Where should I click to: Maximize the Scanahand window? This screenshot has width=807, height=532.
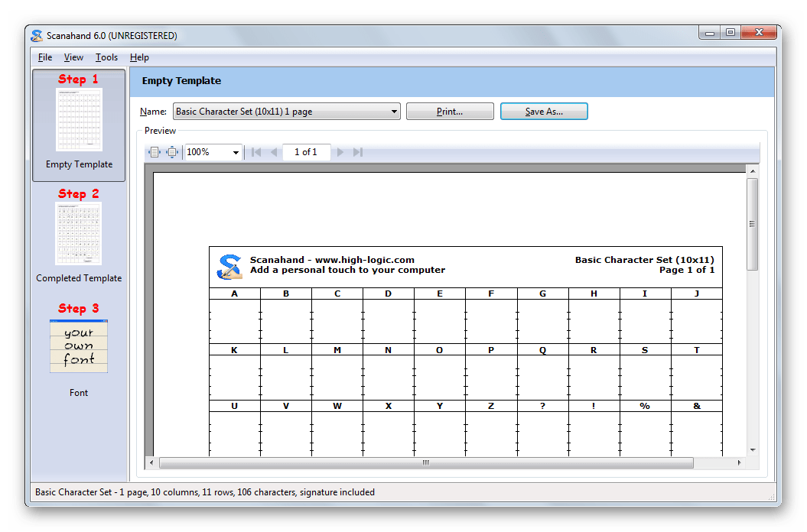731,33
